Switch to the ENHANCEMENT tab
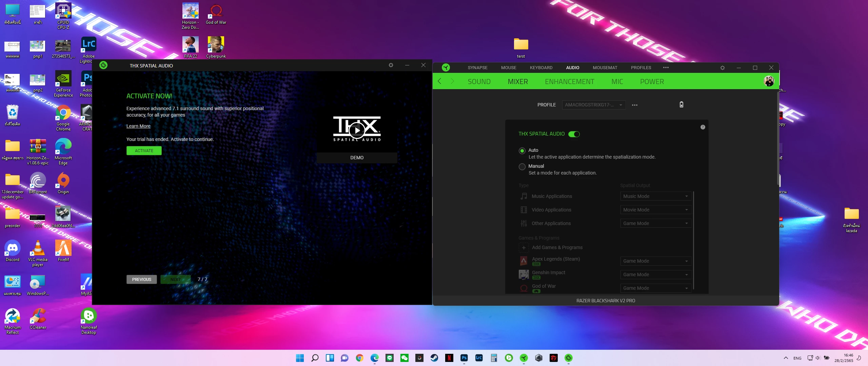Screen dimensions: 868x366 [569, 82]
